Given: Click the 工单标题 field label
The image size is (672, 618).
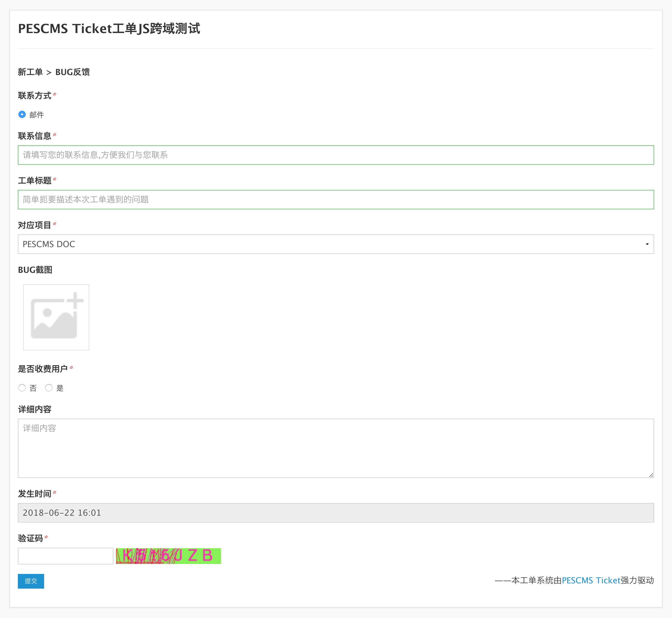Looking at the screenshot, I should pos(35,180).
